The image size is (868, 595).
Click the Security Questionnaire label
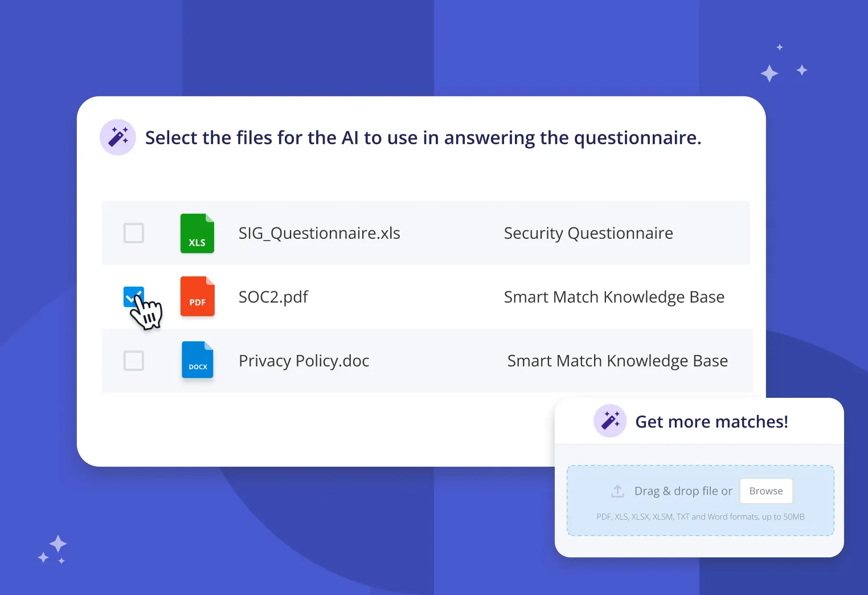[588, 233]
